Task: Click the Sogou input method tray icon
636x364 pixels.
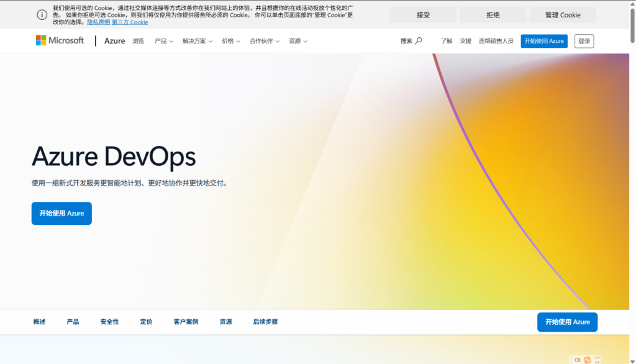Action: coord(587,360)
